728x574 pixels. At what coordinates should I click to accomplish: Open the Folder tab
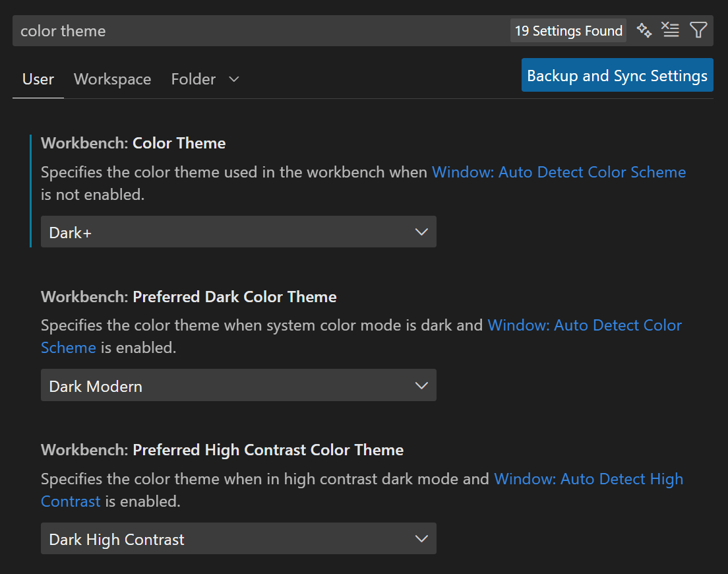[193, 79]
